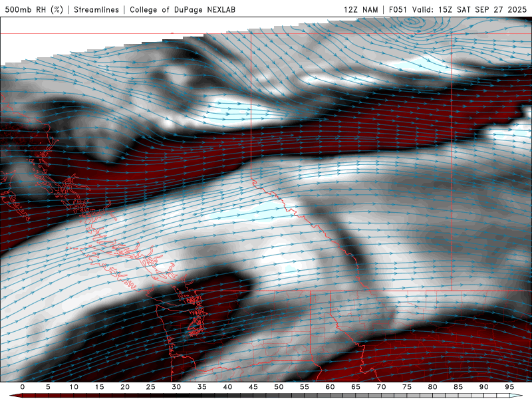Image resolution: width=532 pixels, height=399 pixels.
Task: Select the "85" tick label on the color scale
Action: click(458, 387)
